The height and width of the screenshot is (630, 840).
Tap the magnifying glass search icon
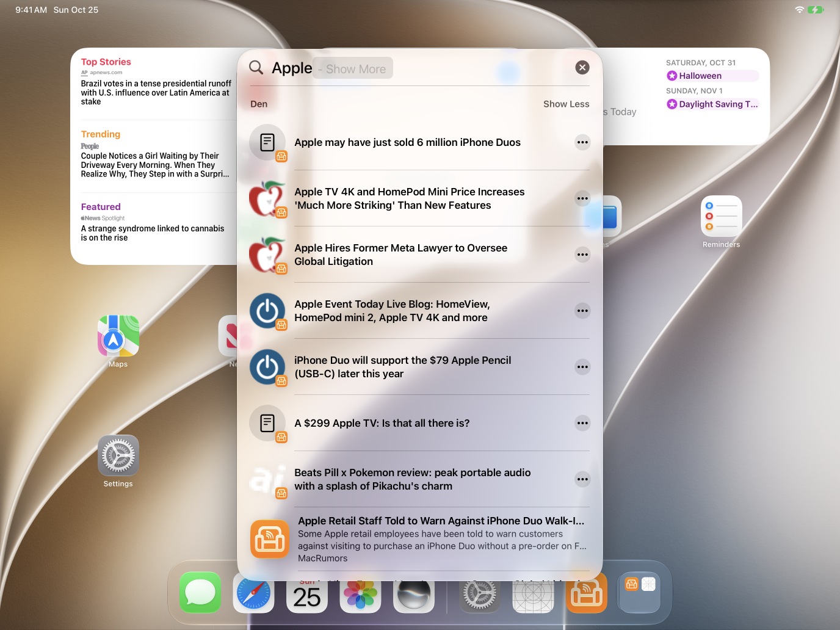point(256,68)
